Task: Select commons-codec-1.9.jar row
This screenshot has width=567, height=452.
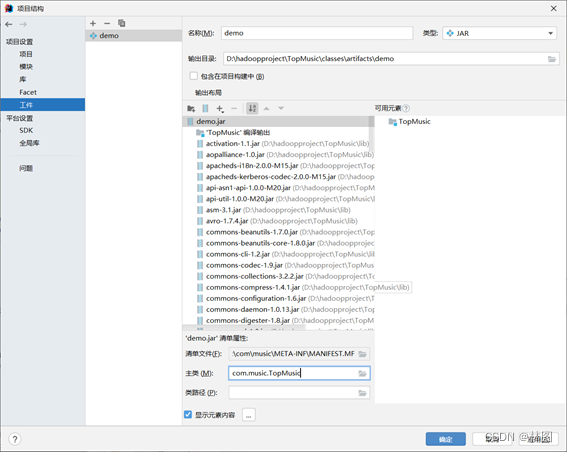Action: [x=278, y=265]
